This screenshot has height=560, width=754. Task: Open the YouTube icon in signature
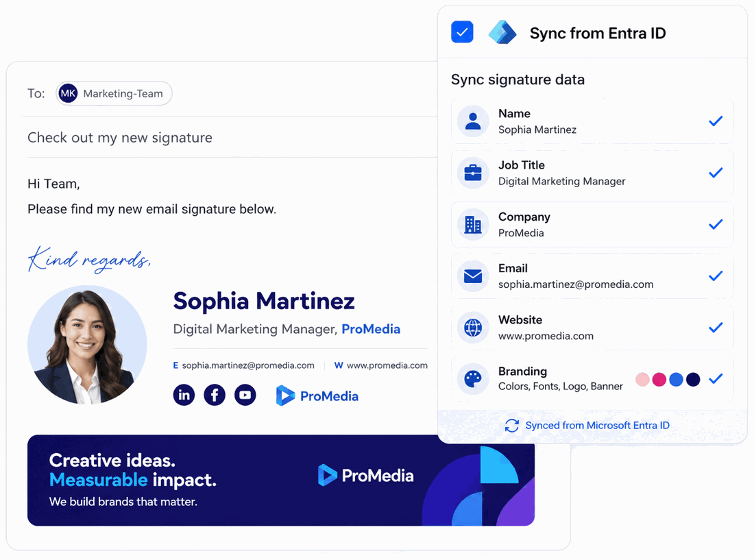click(245, 395)
